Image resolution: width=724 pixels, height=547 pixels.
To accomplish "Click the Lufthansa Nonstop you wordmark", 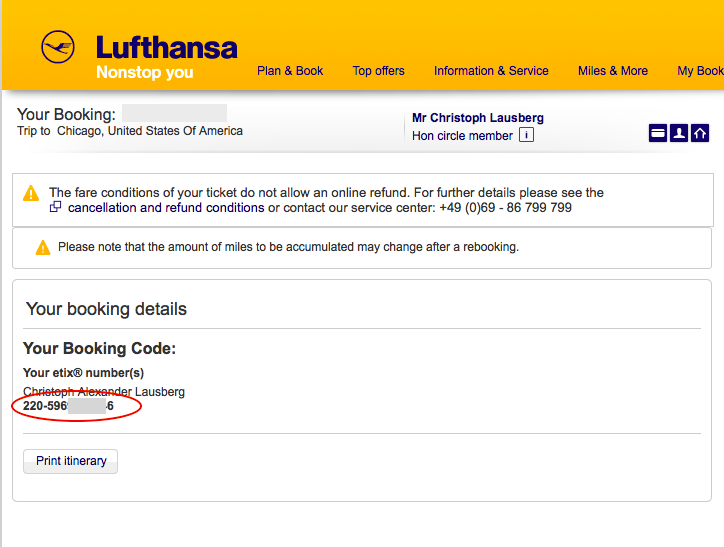I will [x=166, y=58].
